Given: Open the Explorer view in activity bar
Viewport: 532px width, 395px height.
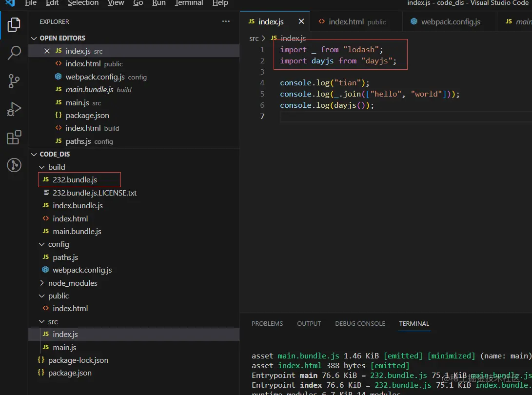Looking at the screenshot, I should click(x=14, y=24).
